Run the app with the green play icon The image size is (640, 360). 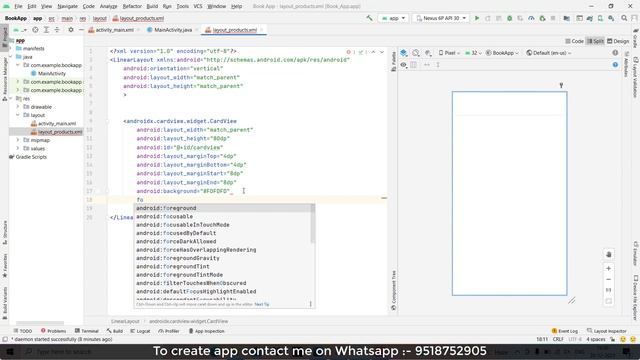476,18
